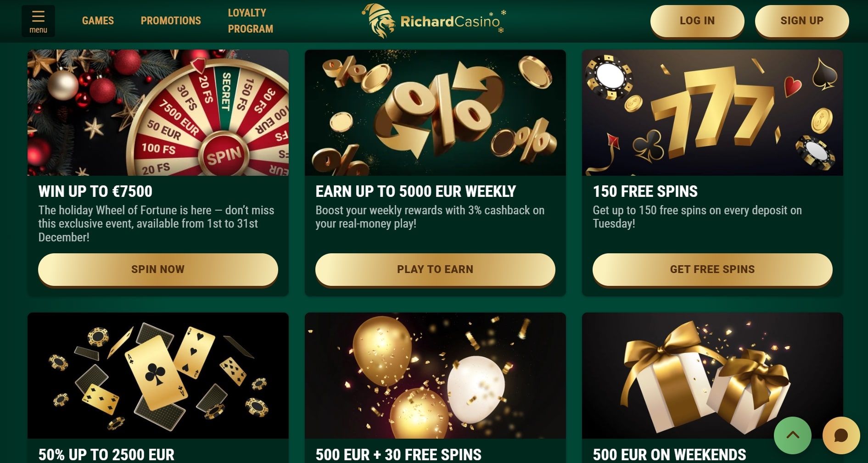Go to the Loyalty Program page

point(251,21)
